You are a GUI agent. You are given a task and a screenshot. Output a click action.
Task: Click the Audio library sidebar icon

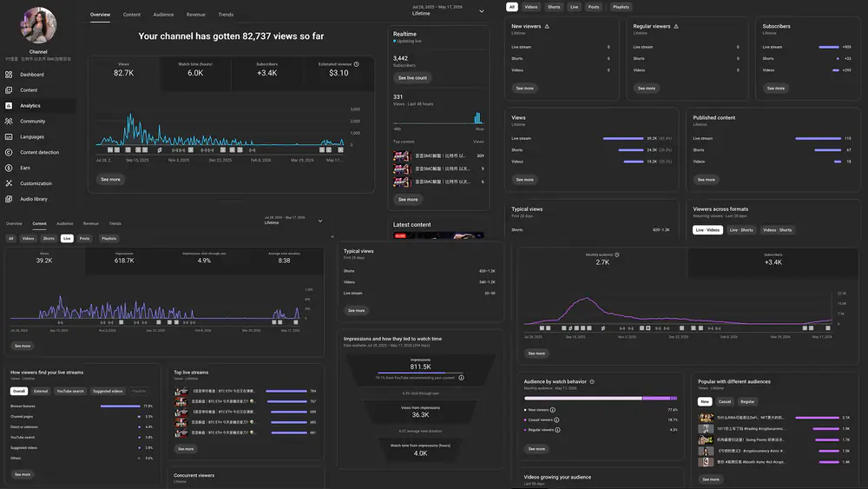[9, 198]
